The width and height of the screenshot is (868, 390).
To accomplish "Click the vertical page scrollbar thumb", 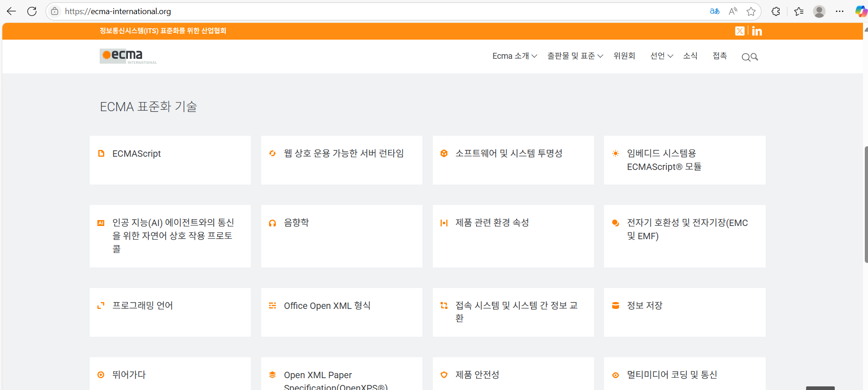I will tap(866, 204).
